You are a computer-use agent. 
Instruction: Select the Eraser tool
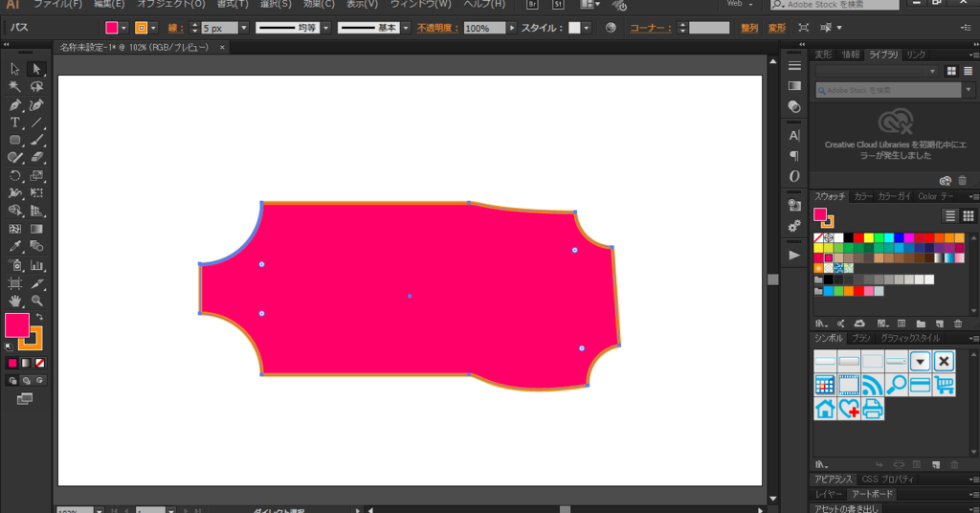36,158
